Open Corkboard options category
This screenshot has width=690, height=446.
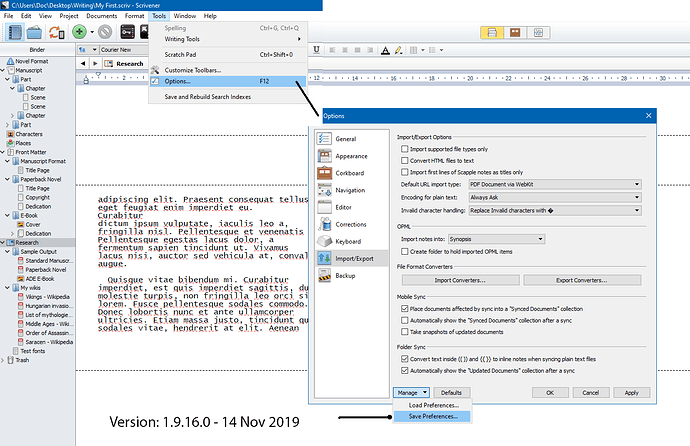(352, 173)
